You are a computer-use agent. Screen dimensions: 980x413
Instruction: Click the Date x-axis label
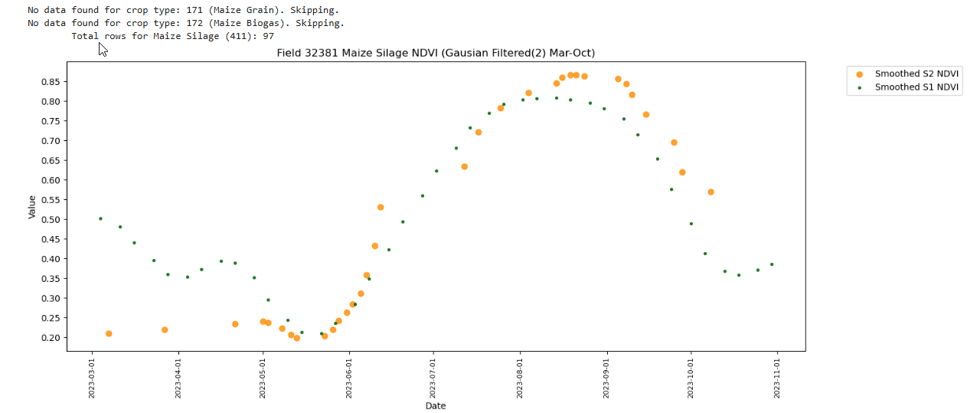[x=436, y=405]
